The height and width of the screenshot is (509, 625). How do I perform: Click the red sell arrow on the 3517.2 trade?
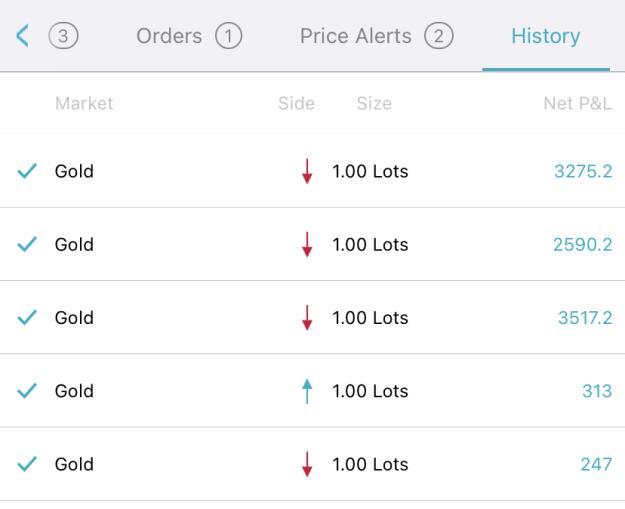pyautogui.click(x=307, y=318)
